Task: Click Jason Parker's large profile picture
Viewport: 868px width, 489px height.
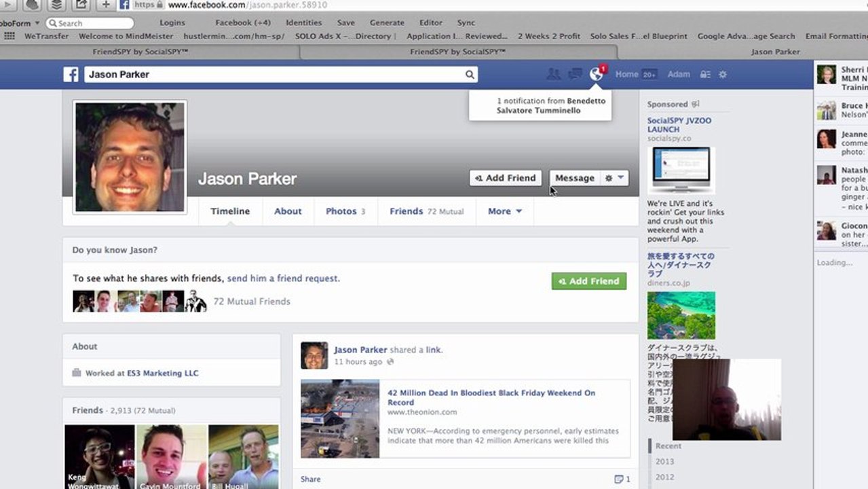Action: click(x=130, y=157)
